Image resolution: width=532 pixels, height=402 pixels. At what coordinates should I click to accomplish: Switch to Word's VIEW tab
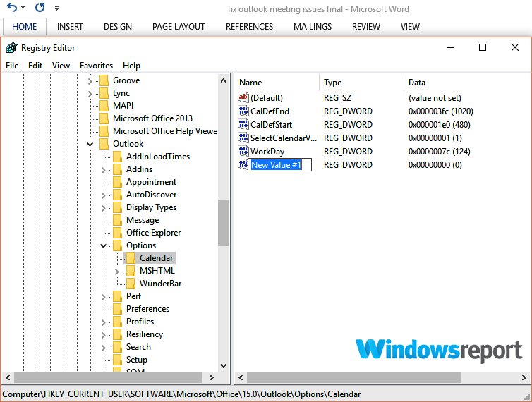tap(410, 27)
